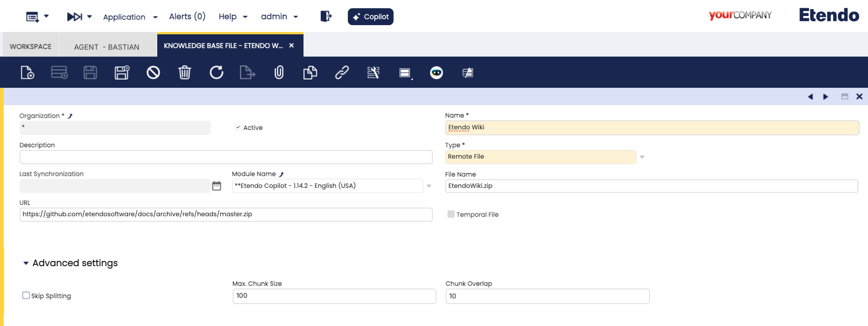
Task: Open the Help menu
Action: (x=233, y=16)
